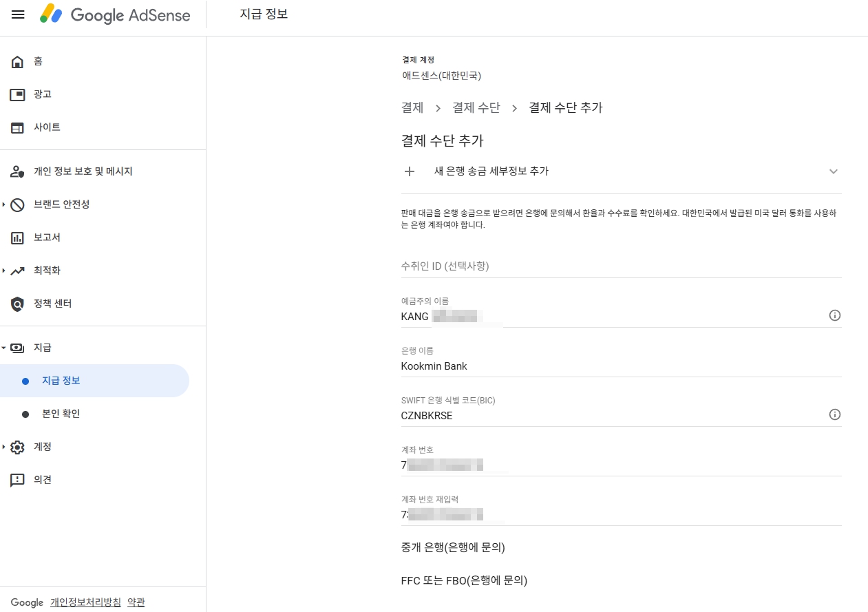Screen dimensions: 868x612
Task: Click the 정책 센터 shield icon
Action: [17, 304]
